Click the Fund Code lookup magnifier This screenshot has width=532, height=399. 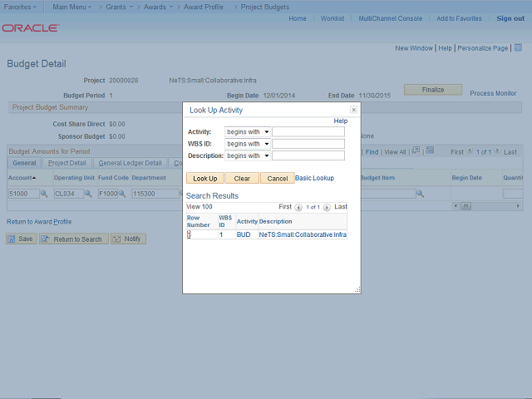coord(122,194)
